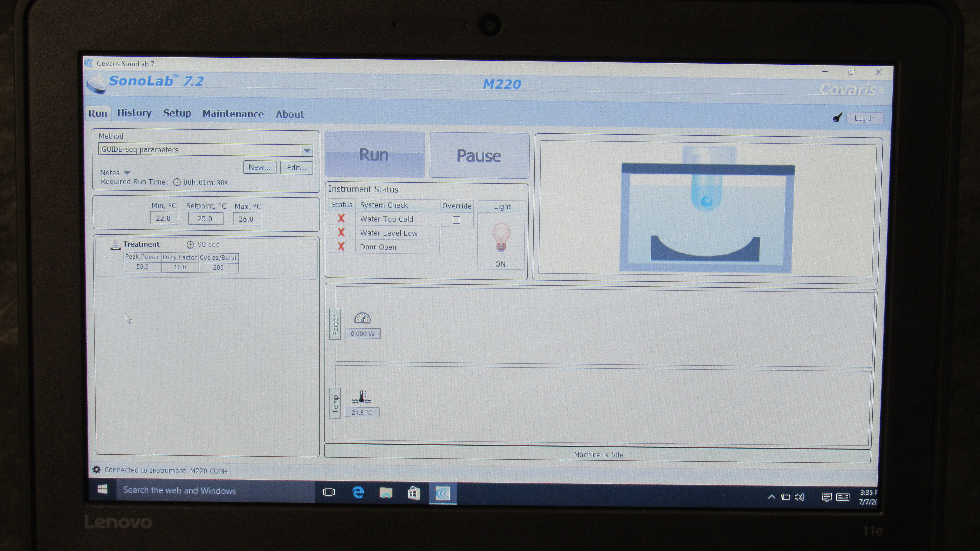Image resolution: width=980 pixels, height=551 pixels.
Task: Click the Pause button
Action: [x=479, y=156]
